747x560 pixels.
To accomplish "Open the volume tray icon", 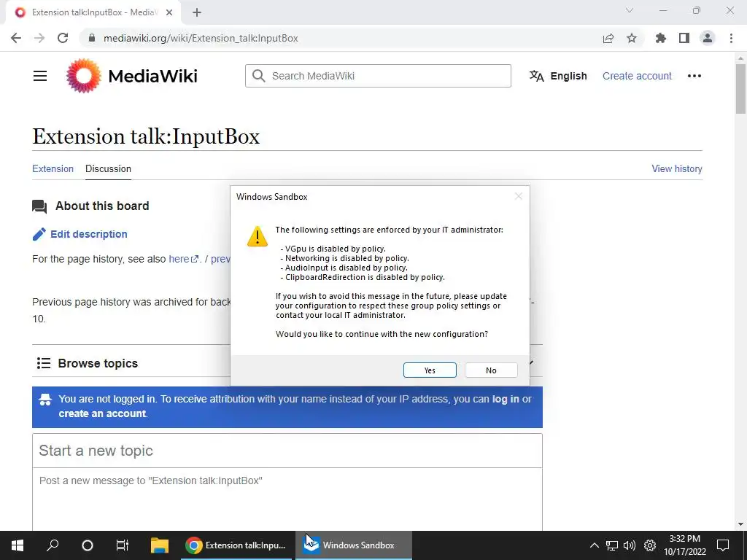I will (630, 545).
